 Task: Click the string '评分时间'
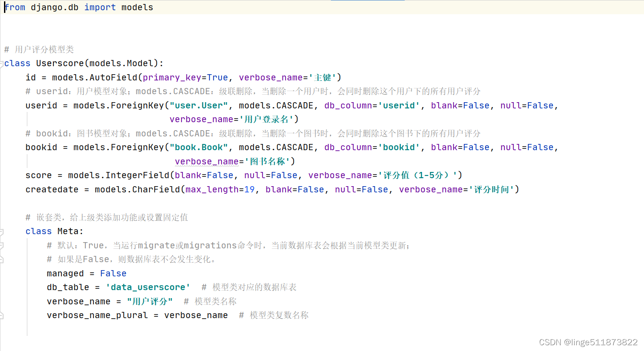tap(491, 189)
